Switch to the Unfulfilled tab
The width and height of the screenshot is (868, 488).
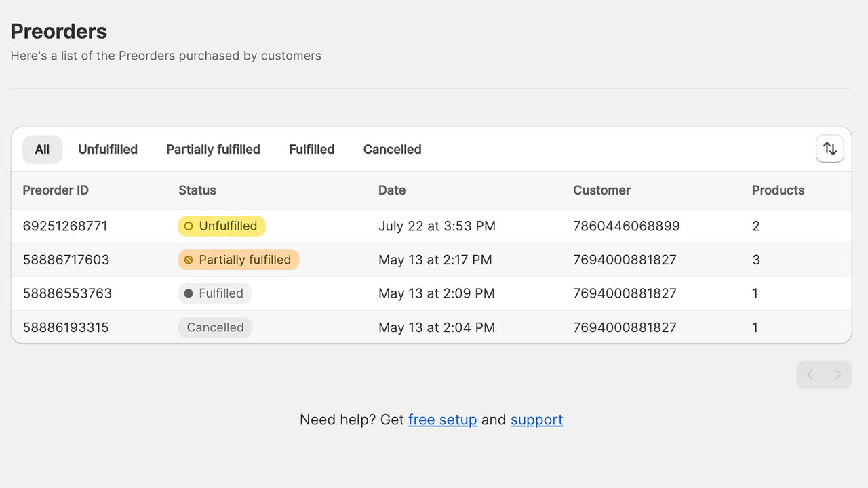tap(108, 150)
